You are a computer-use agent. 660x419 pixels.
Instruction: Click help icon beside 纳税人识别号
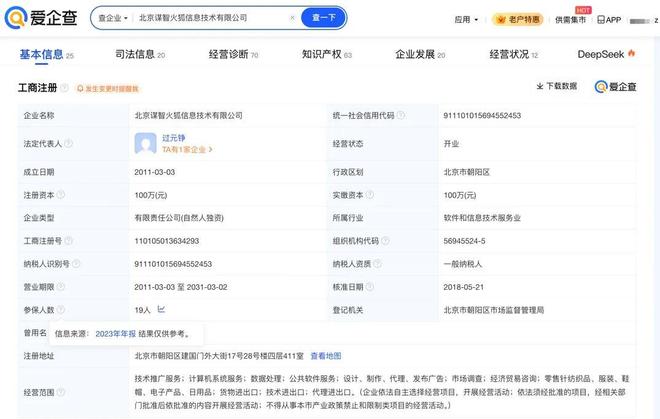coord(76,264)
